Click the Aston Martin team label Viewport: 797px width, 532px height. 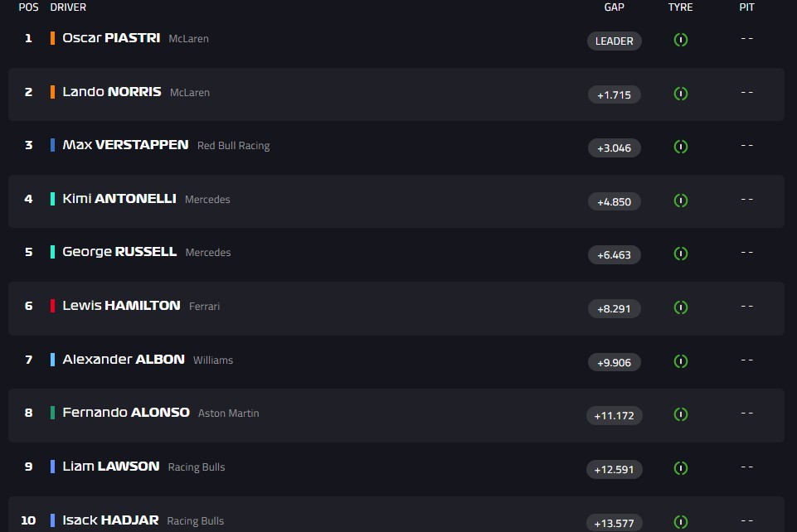coord(228,414)
